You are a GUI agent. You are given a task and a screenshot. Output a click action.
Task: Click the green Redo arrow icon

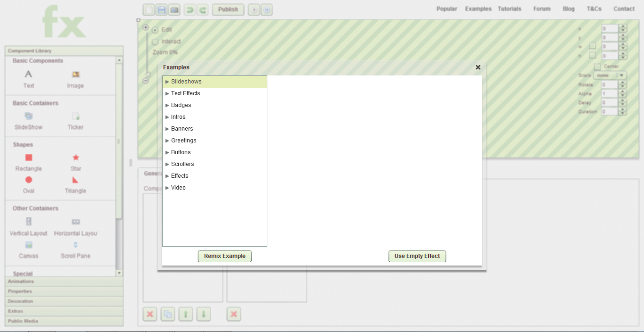[x=203, y=10]
